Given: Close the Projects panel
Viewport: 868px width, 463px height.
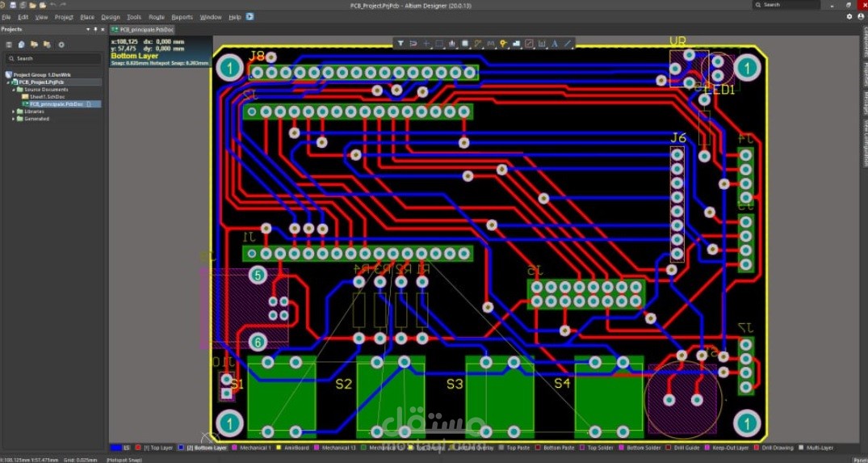Looking at the screenshot, I should (x=103, y=29).
